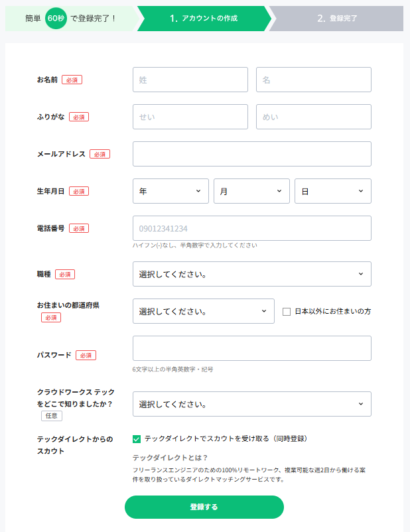The image size is (410, 532).
Task: Click the 名 (first name) input field
Action: (x=313, y=80)
